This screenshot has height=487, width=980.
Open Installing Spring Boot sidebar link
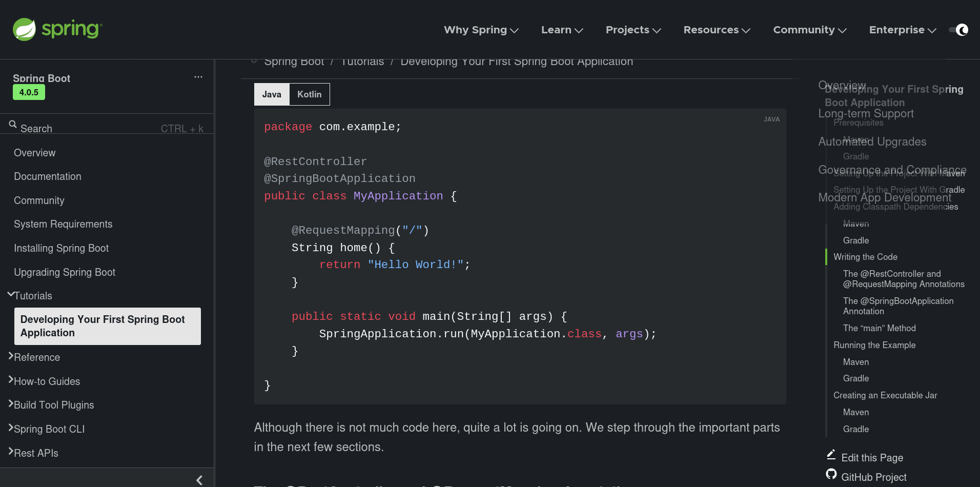61,248
